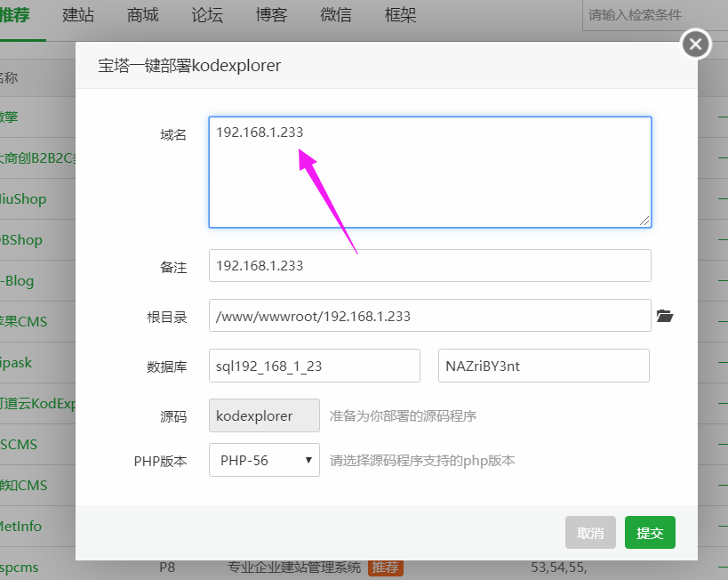Viewport: 728px width, 580px height.
Task: Close the kodexplorer deploy dialog
Action: pos(695,44)
